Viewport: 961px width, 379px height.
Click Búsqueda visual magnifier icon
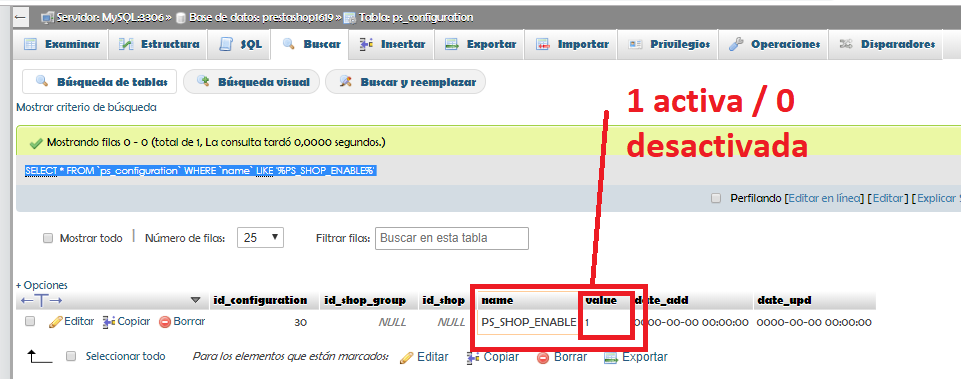[203, 81]
